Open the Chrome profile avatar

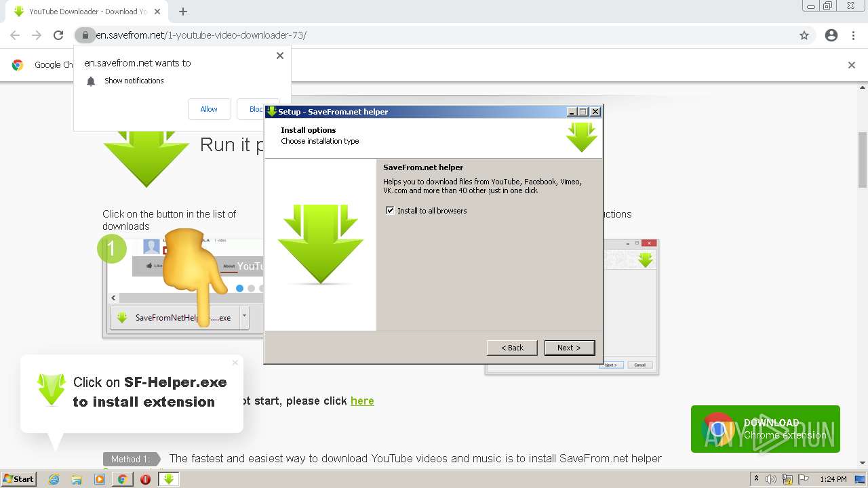[x=831, y=35]
